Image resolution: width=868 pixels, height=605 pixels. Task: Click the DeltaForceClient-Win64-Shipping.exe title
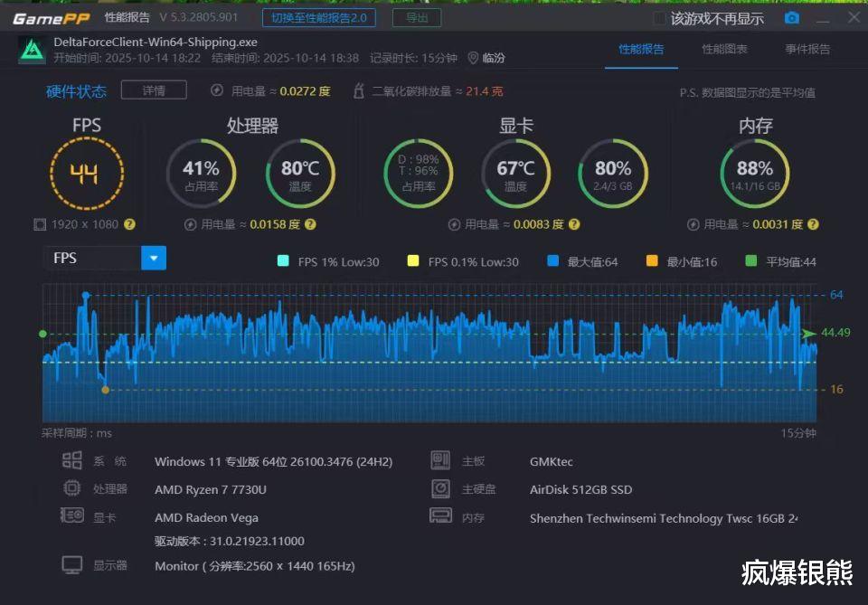[x=156, y=43]
